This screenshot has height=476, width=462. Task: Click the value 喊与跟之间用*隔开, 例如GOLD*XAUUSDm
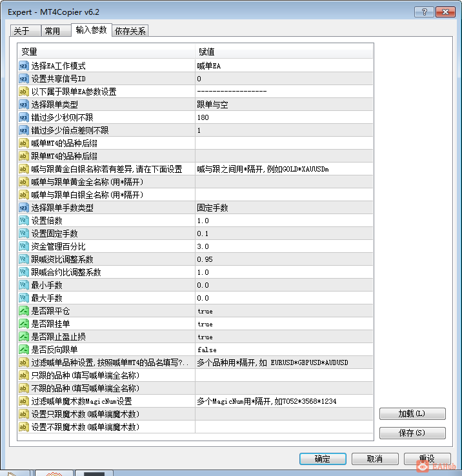[263, 169]
